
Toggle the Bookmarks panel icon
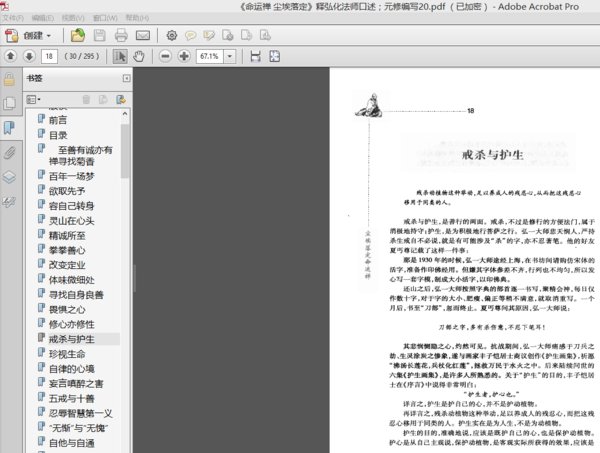point(9,128)
